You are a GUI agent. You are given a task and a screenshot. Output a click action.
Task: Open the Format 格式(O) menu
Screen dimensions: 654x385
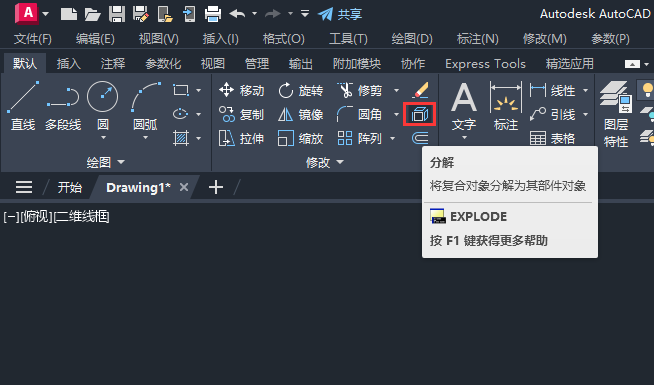pos(284,39)
